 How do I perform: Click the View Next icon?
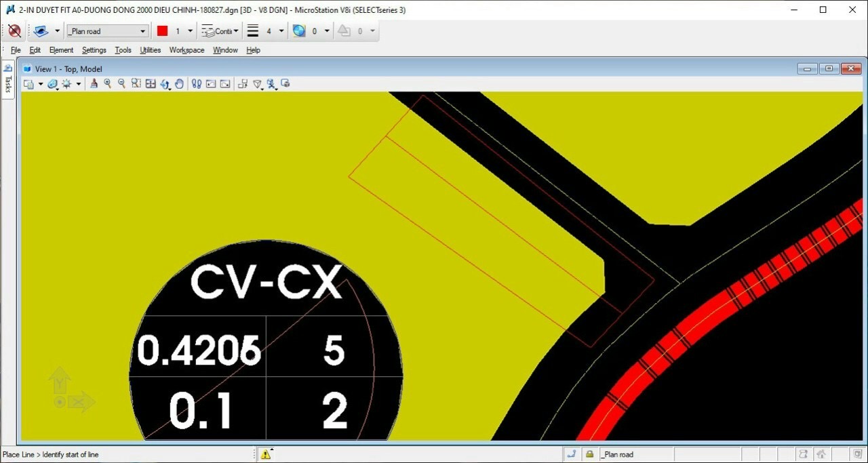(225, 84)
